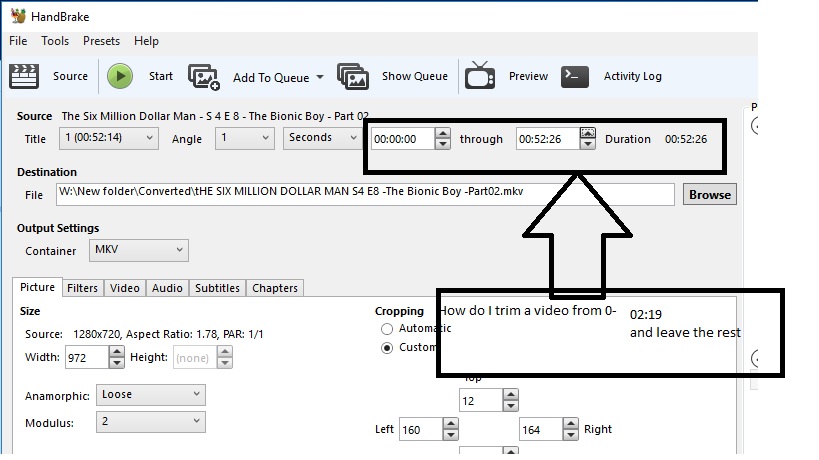Decrease Top crop value spinner
819x460 pixels.
click(x=511, y=406)
